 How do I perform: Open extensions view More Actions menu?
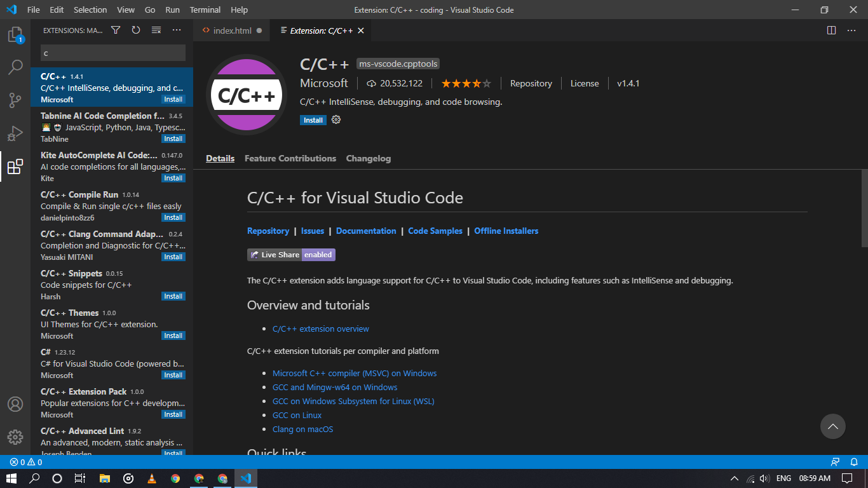pyautogui.click(x=177, y=30)
